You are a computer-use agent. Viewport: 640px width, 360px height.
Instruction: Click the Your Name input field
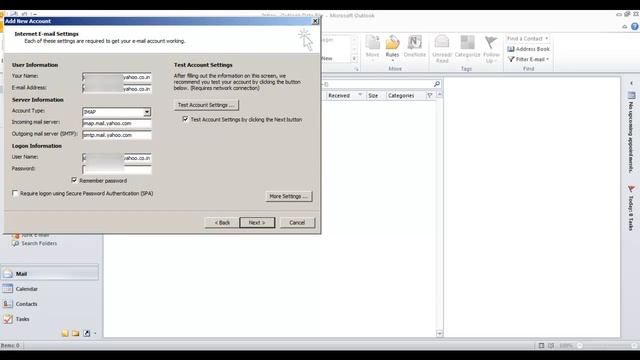[x=117, y=77]
